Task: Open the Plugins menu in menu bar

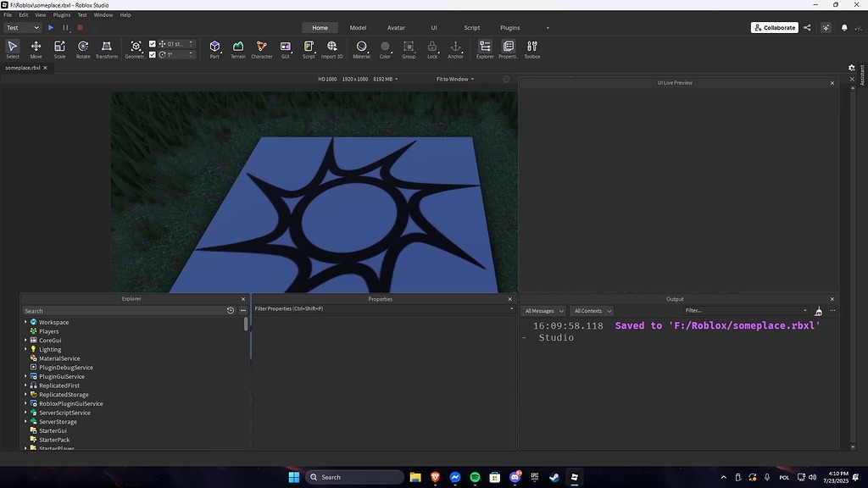Action: pyautogui.click(x=61, y=15)
